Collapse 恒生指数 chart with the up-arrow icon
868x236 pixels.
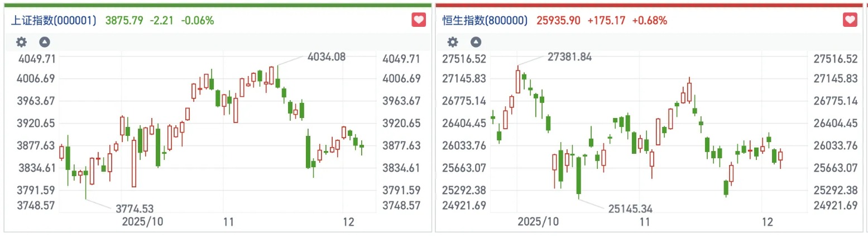(476, 42)
